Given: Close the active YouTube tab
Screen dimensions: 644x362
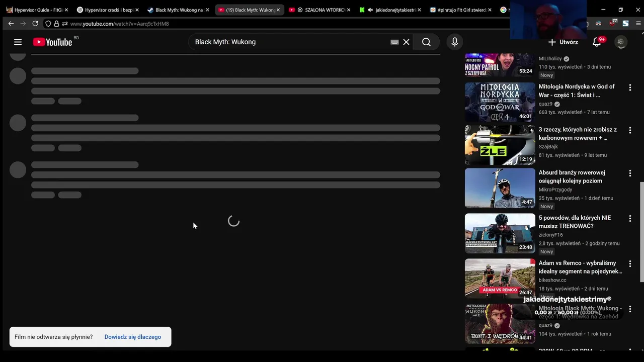Looking at the screenshot, I should [x=278, y=10].
